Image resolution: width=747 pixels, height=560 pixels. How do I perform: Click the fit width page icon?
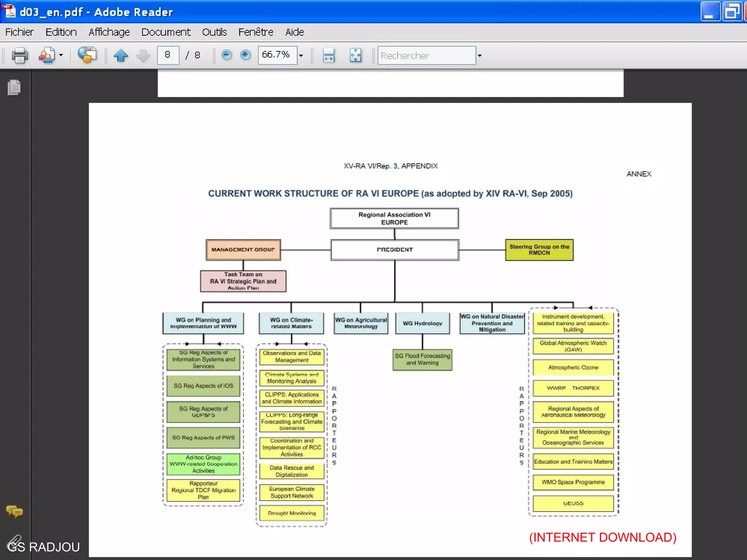coord(329,55)
